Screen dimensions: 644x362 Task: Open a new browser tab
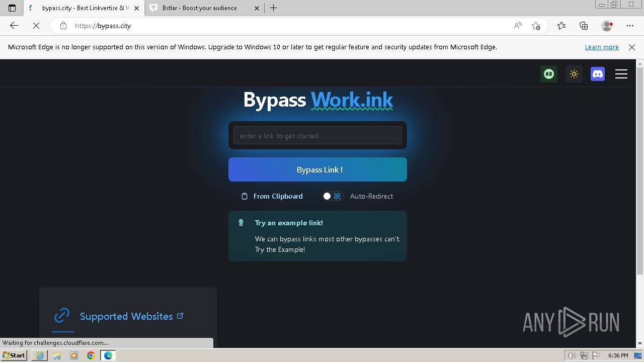[x=274, y=8]
